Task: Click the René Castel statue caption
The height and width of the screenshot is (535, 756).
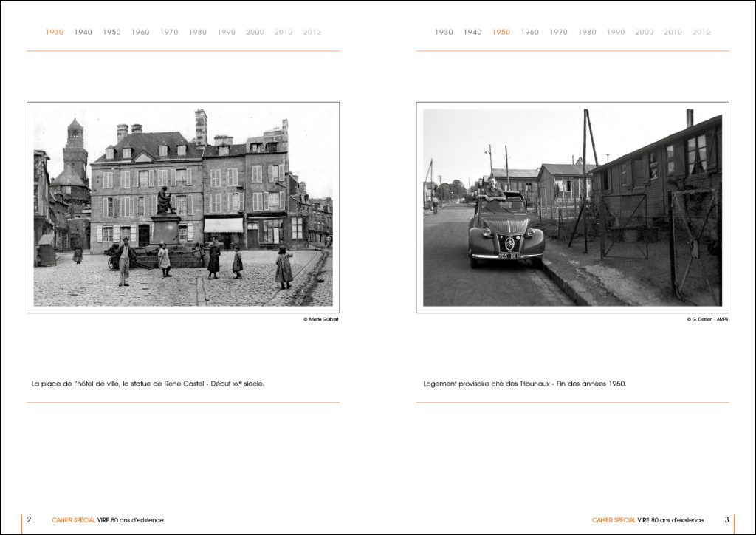Action: tap(148, 384)
